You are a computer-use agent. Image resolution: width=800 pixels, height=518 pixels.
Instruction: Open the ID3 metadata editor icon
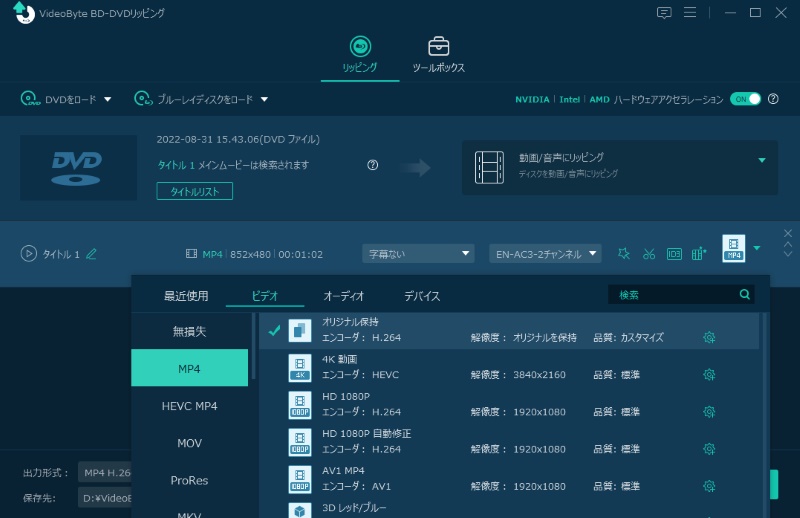pyautogui.click(x=674, y=254)
